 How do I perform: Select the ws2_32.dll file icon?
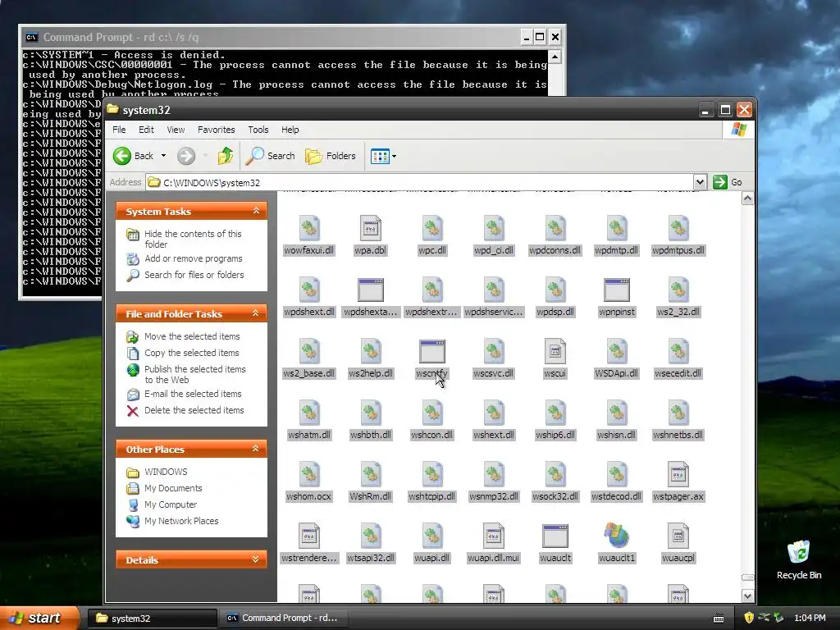pos(678,290)
